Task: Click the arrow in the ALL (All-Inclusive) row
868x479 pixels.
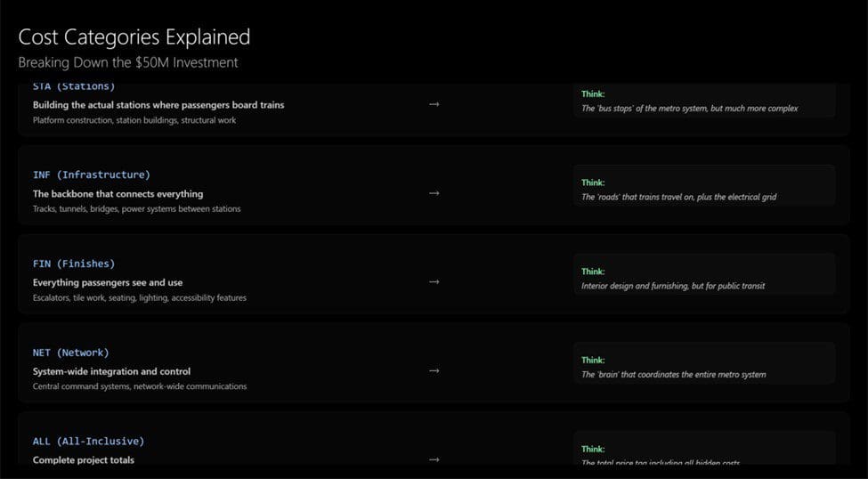Action: pos(434,459)
